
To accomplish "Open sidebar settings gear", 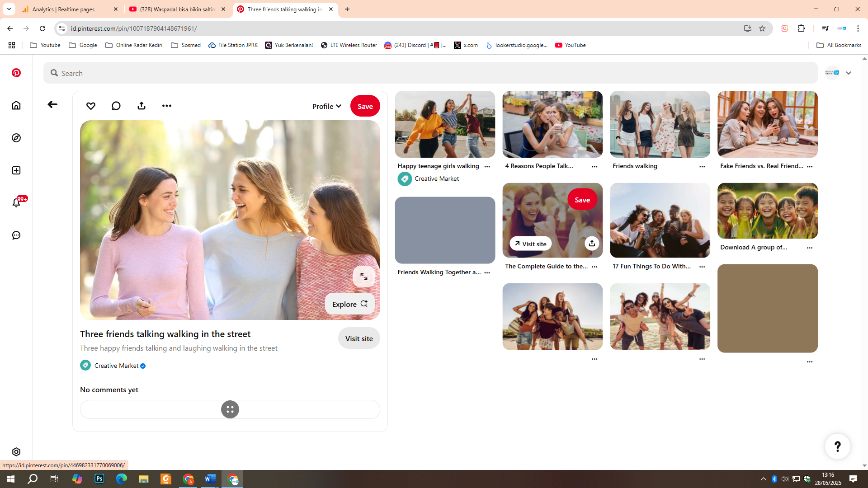I will coord(16,452).
